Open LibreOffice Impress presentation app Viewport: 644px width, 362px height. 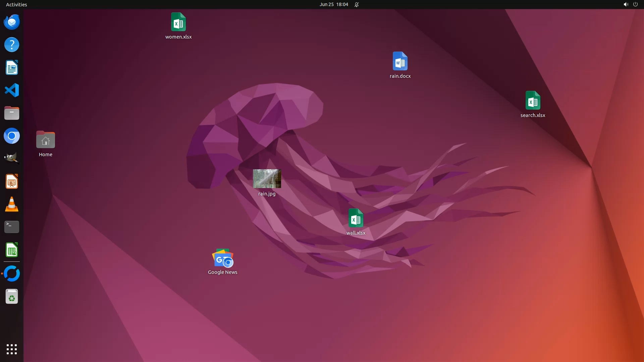coord(12,182)
